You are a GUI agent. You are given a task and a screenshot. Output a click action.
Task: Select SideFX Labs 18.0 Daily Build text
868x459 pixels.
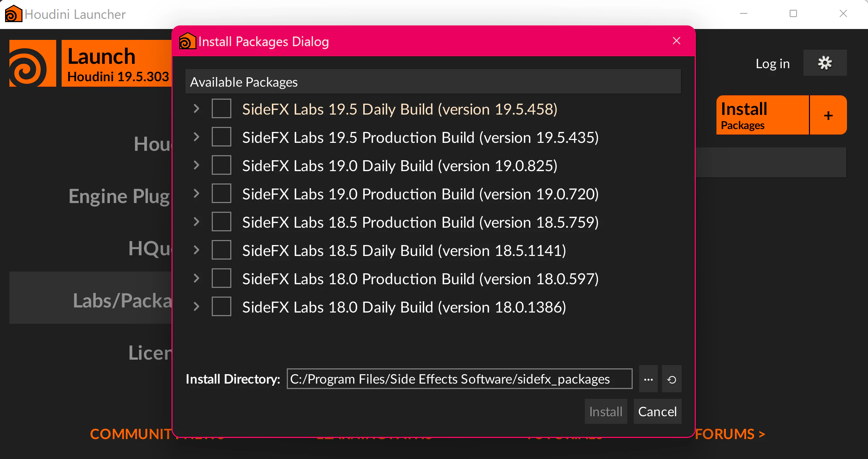[404, 307]
